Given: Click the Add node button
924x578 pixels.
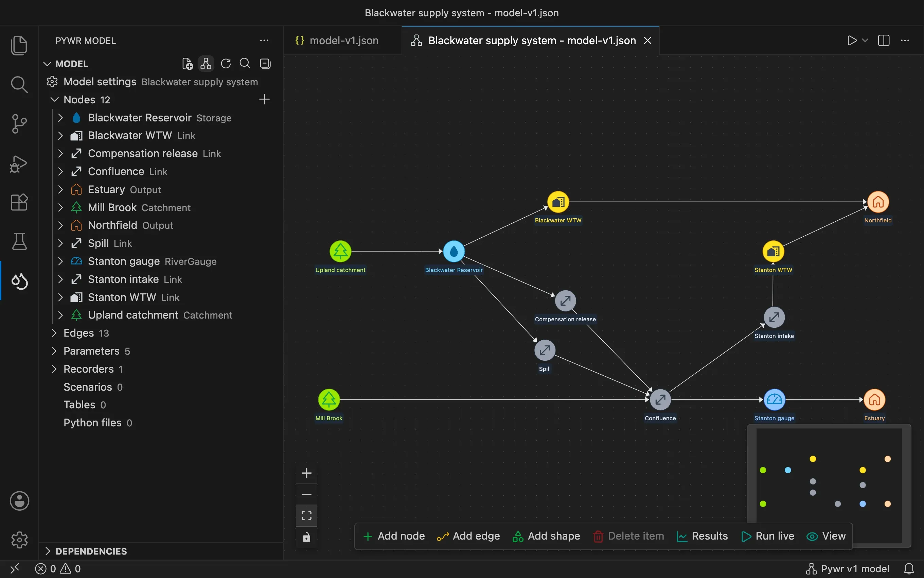Looking at the screenshot, I should tap(394, 536).
